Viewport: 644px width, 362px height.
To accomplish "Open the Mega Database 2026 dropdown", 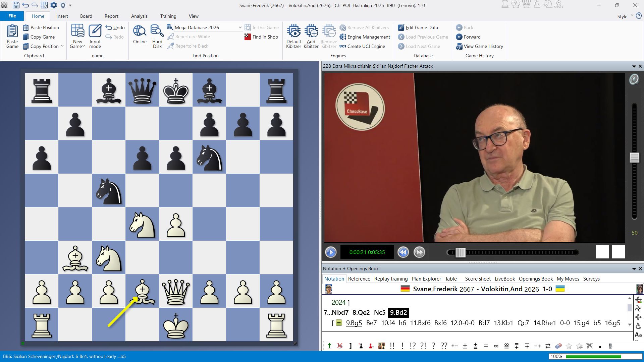I will tap(240, 27).
